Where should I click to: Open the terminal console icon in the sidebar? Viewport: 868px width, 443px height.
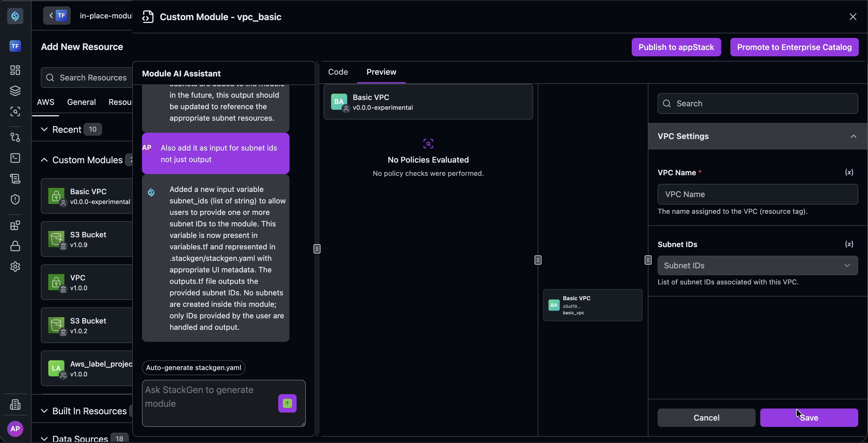point(15,158)
